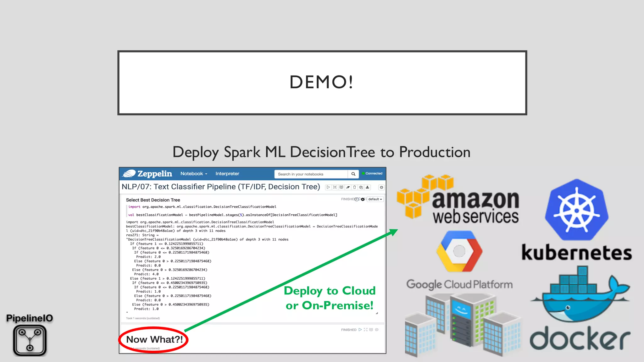Screen dimensions: 644x362
Task: Click the notebook title NLP/07 Text Classifier Pipeline
Action: (x=221, y=187)
